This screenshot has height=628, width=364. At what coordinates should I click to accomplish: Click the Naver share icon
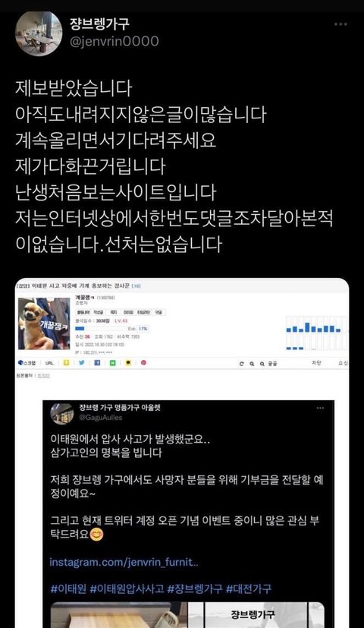113,363
